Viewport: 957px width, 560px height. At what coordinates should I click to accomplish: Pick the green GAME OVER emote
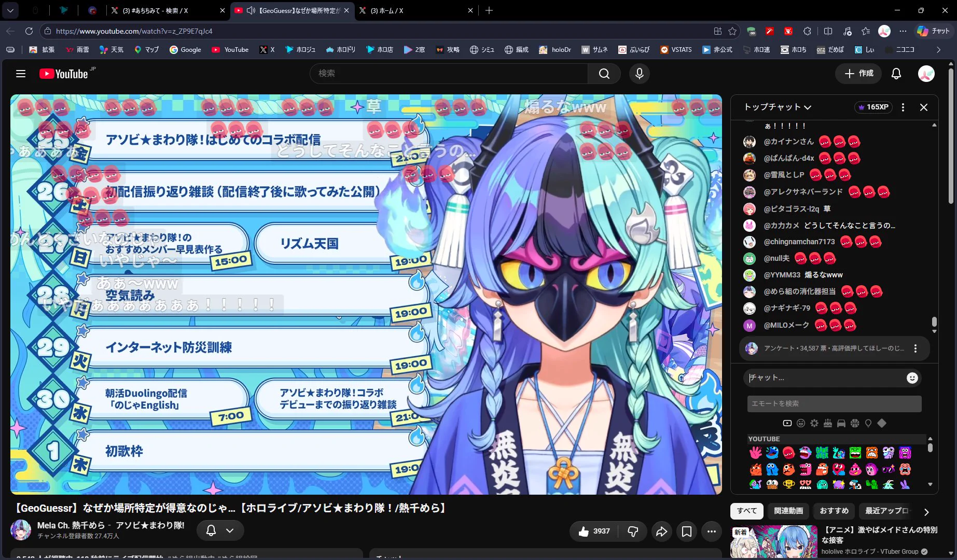(822, 453)
